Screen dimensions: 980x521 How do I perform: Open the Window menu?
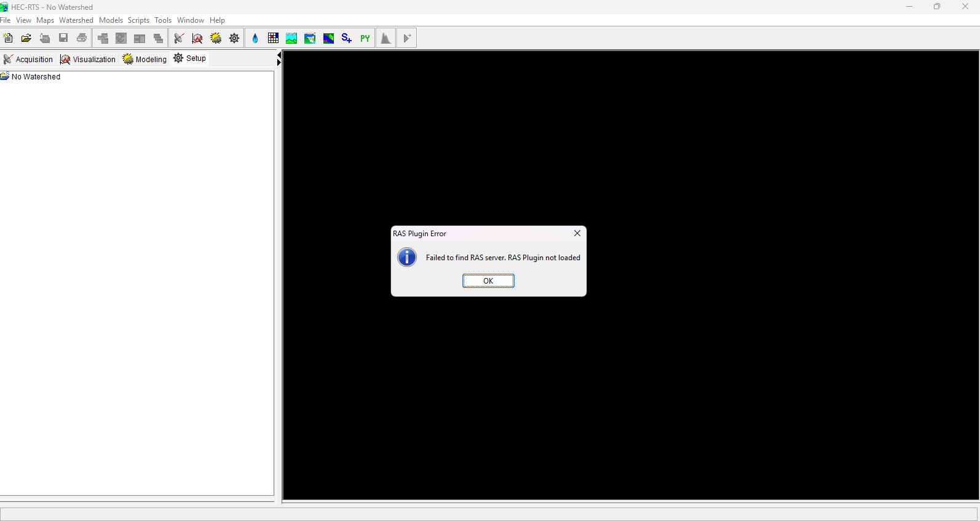point(191,20)
